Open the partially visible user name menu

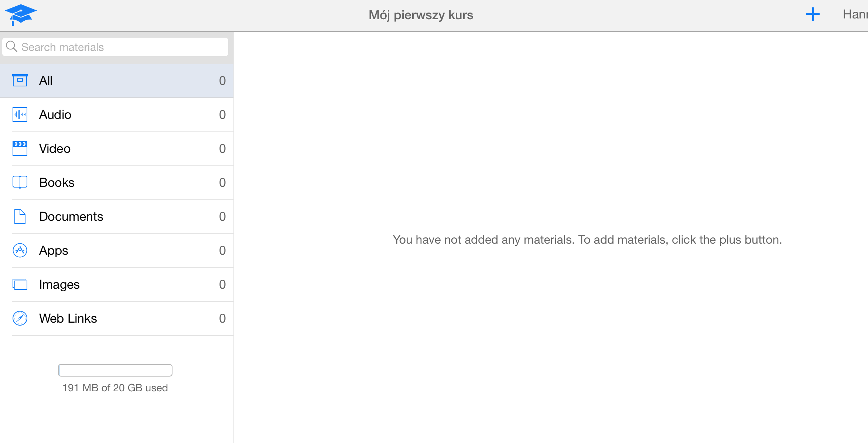855,15
